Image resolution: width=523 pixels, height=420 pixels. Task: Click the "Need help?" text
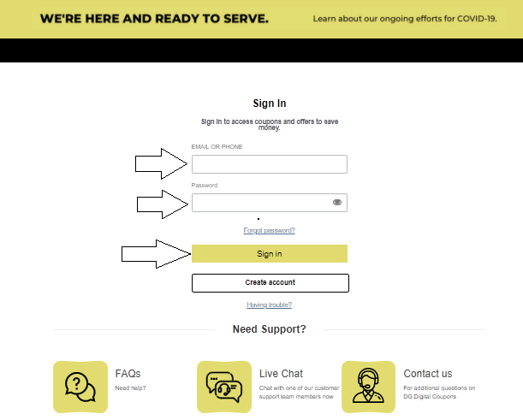click(130, 388)
